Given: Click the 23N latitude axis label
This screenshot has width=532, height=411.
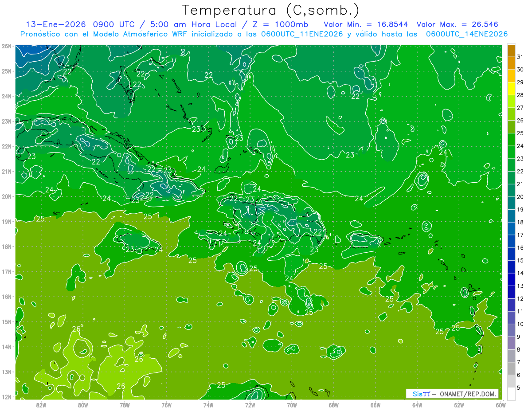Looking at the screenshot, I should pyautogui.click(x=6, y=121).
